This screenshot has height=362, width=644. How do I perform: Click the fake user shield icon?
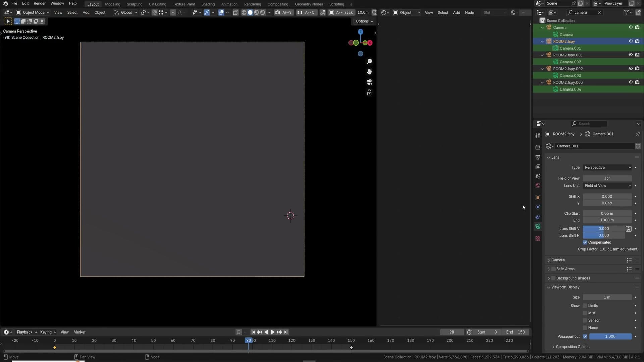click(638, 146)
